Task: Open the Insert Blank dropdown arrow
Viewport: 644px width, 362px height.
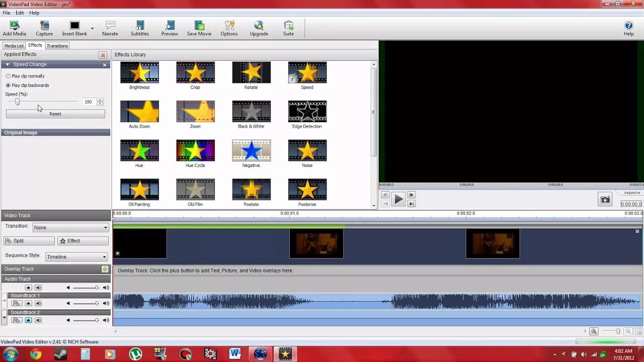Action: click(92, 29)
